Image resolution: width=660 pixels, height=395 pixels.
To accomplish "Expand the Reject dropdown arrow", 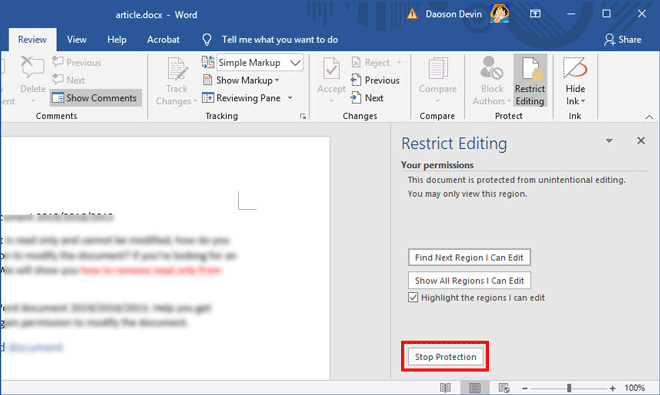I will 399,62.
